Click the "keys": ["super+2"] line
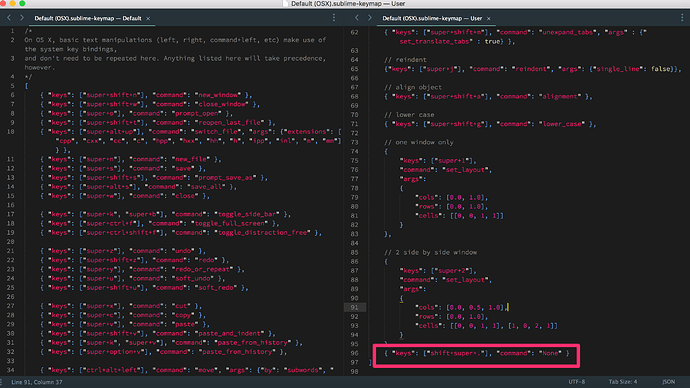 click(x=438, y=271)
